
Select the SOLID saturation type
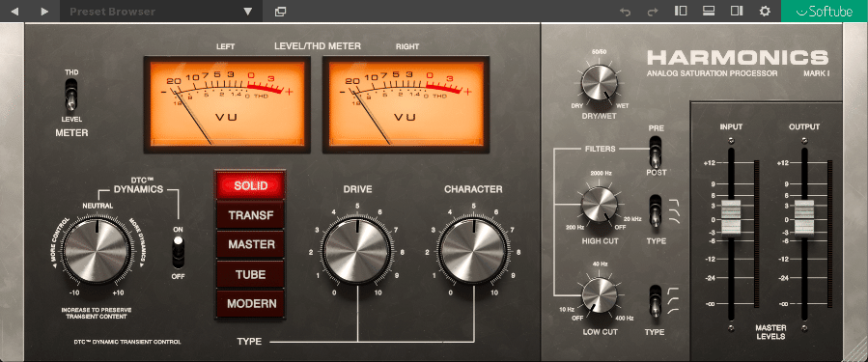click(250, 185)
